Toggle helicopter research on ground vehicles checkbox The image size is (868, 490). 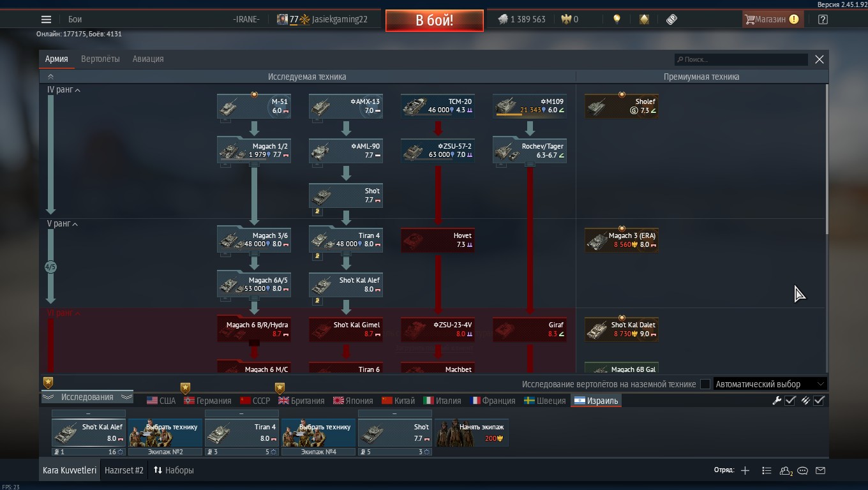[705, 384]
